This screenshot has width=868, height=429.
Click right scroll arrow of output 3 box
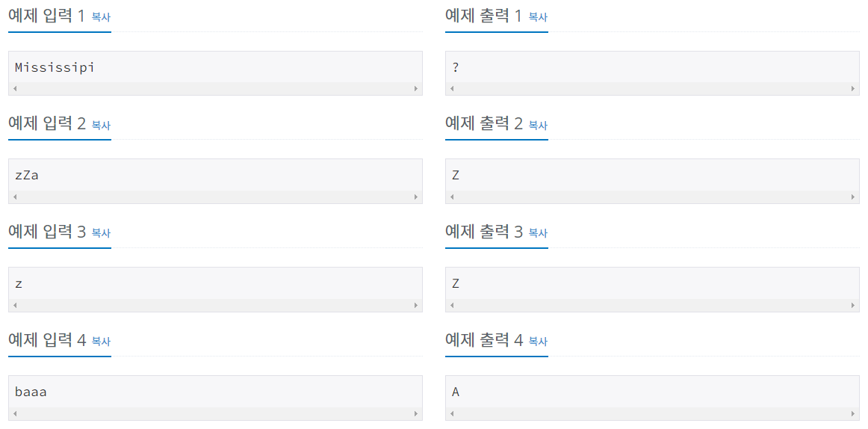point(853,305)
